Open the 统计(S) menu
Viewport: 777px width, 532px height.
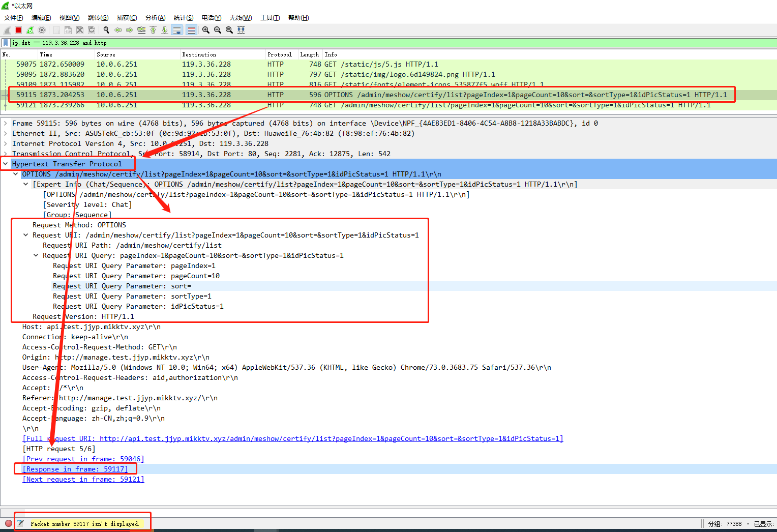click(184, 18)
